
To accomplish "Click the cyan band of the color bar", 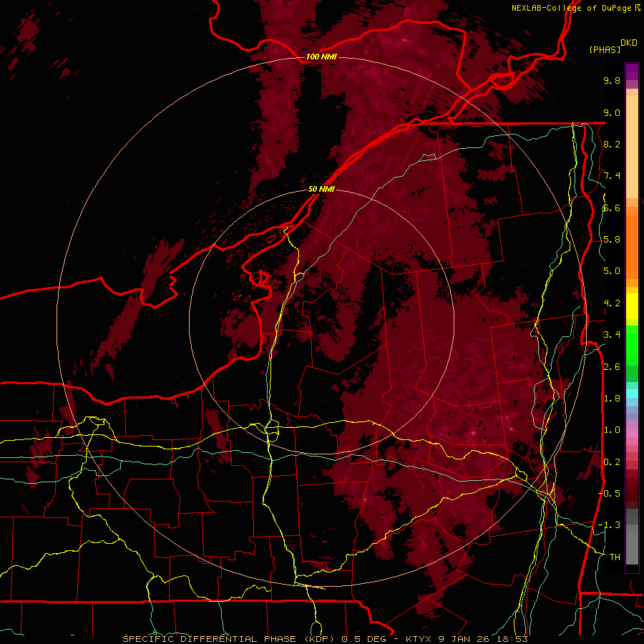I will click(632, 394).
